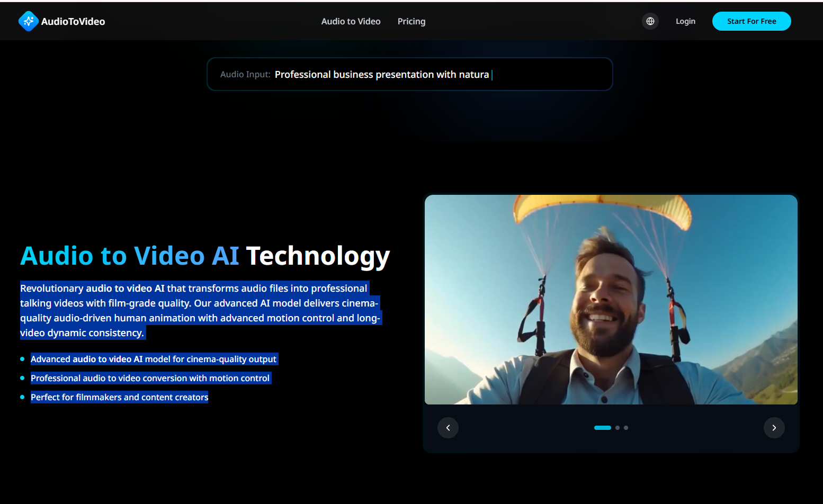Select the Audio Input text field

coord(409,74)
